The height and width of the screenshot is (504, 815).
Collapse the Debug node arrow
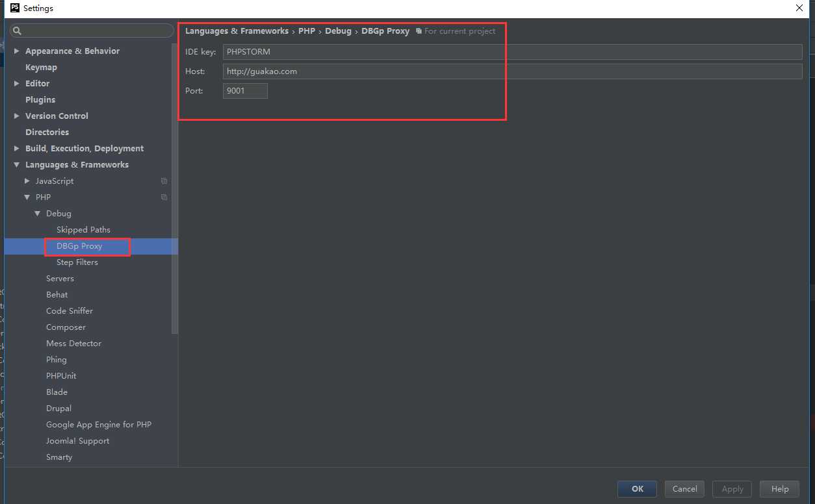coord(38,214)
